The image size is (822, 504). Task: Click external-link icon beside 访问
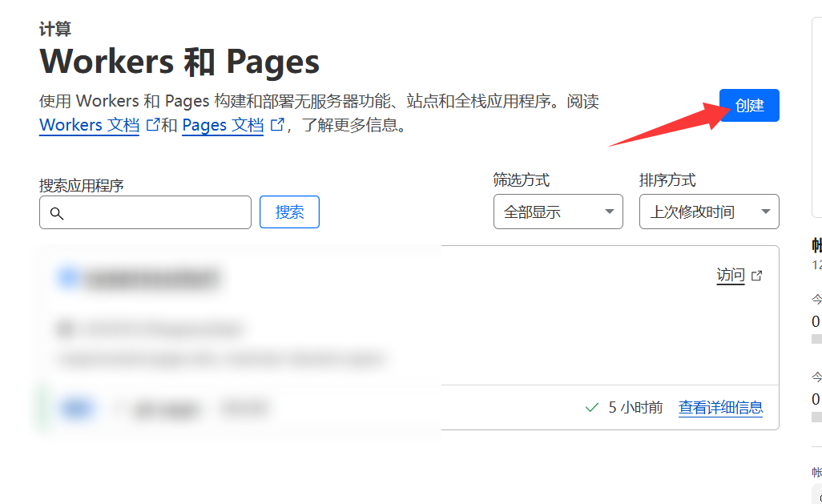pos(756,276)
